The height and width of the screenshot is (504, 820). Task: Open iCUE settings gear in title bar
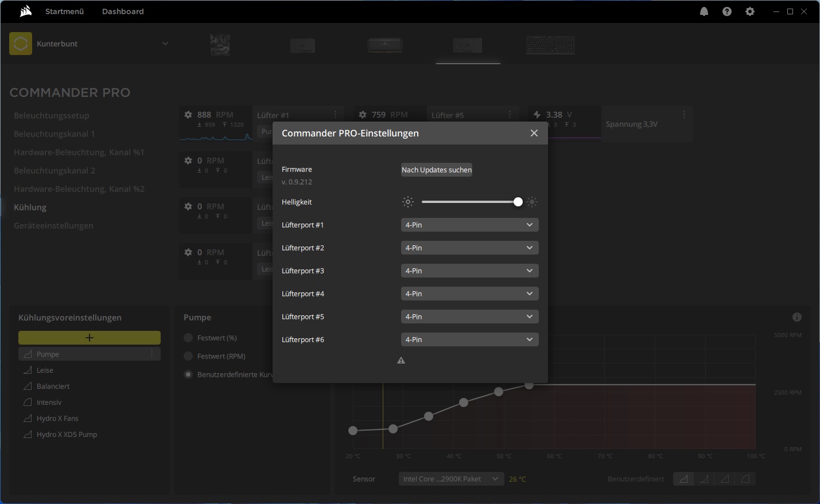coord(750,11)
